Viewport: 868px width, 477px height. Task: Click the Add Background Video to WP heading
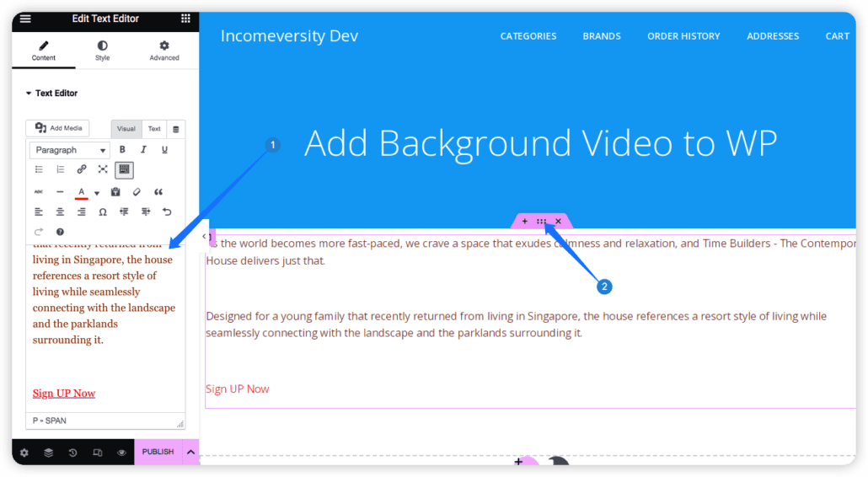540,143
